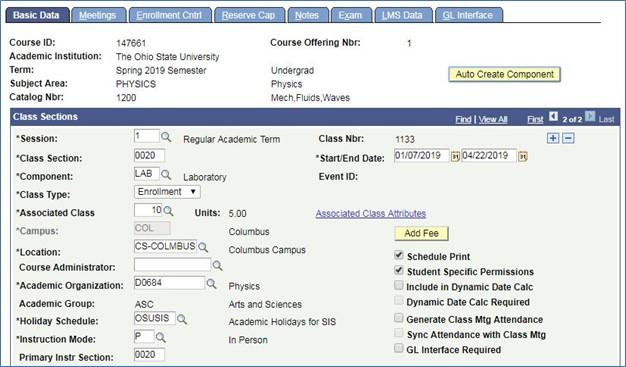Viewport: 626px width, 367px height.
Task: Open the Course Administrator lookup magnifier
Action: pos(217,266)
